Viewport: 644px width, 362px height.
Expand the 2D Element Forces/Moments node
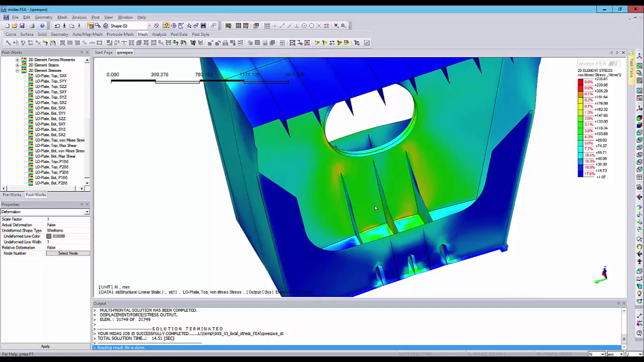(x=18, y=60)
